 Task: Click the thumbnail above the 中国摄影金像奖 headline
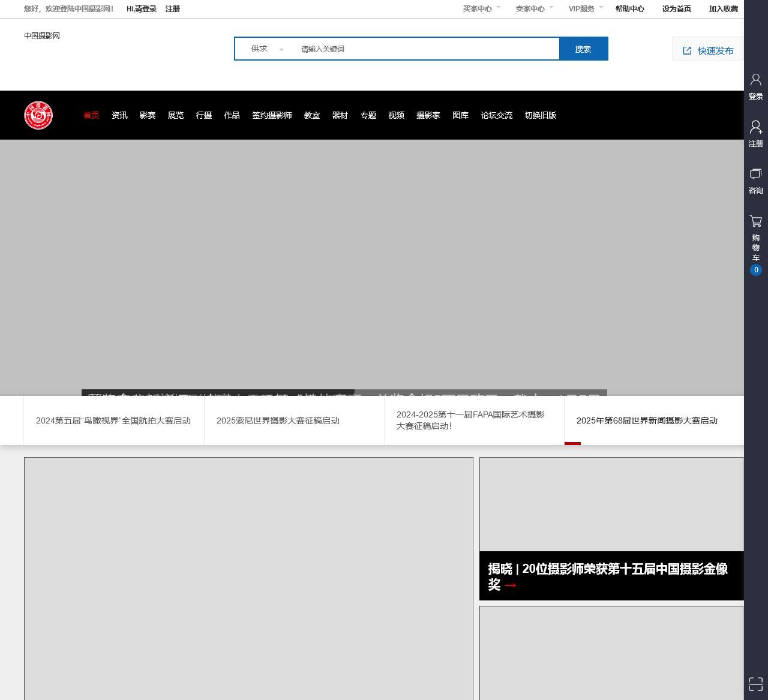[611, 504]
